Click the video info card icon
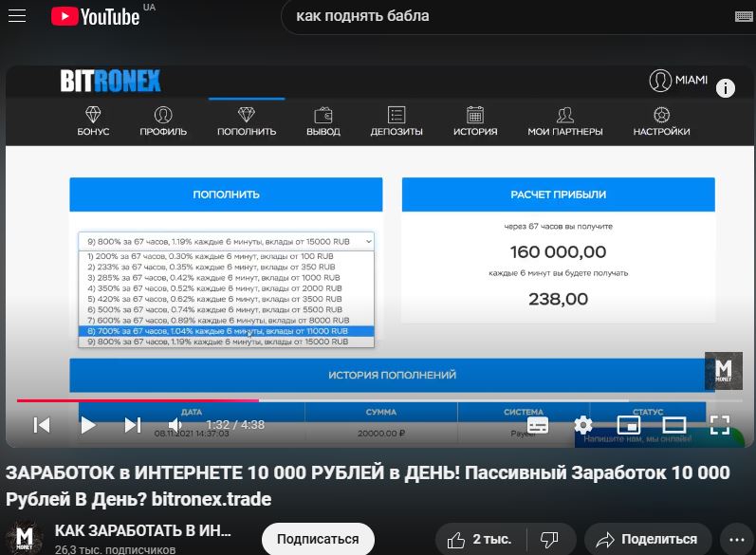 coord(725,88)
